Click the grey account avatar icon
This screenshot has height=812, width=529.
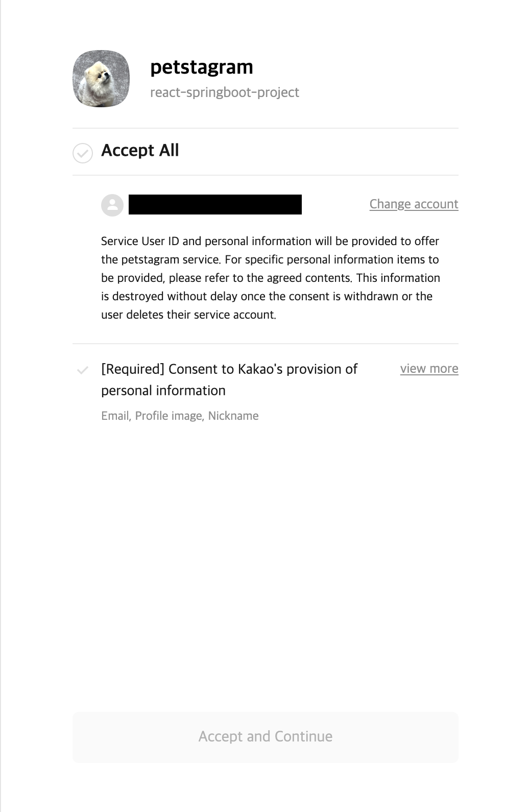coord(112,205)
